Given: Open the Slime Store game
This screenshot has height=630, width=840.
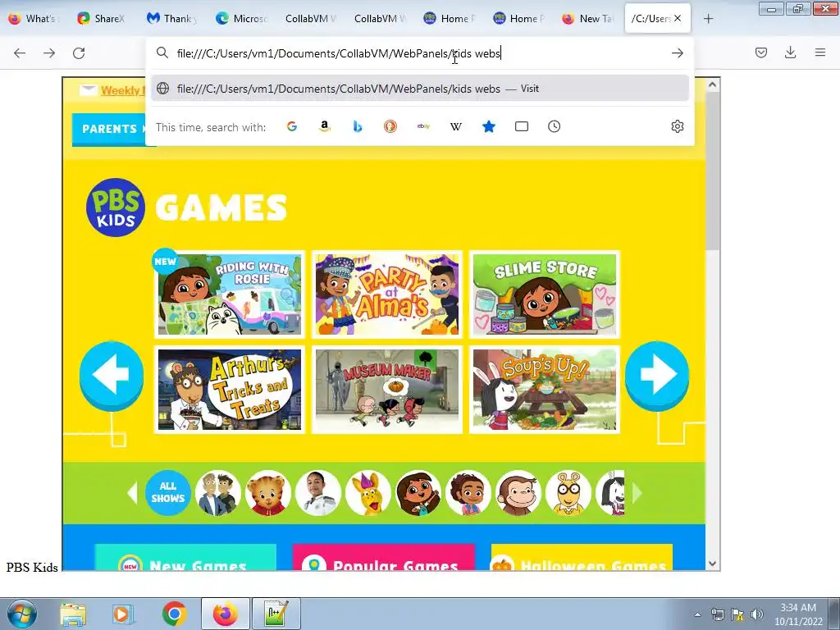Looking at the screenshot, I should (x=545, y=294).
